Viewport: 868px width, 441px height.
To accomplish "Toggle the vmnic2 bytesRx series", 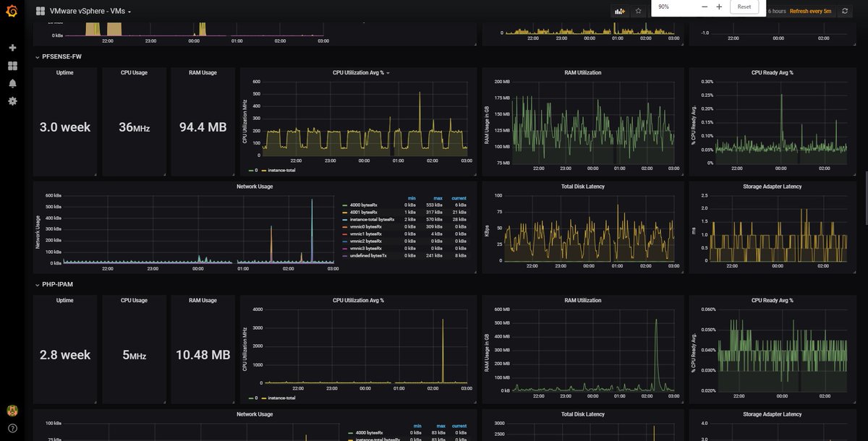I will point(366,241).
